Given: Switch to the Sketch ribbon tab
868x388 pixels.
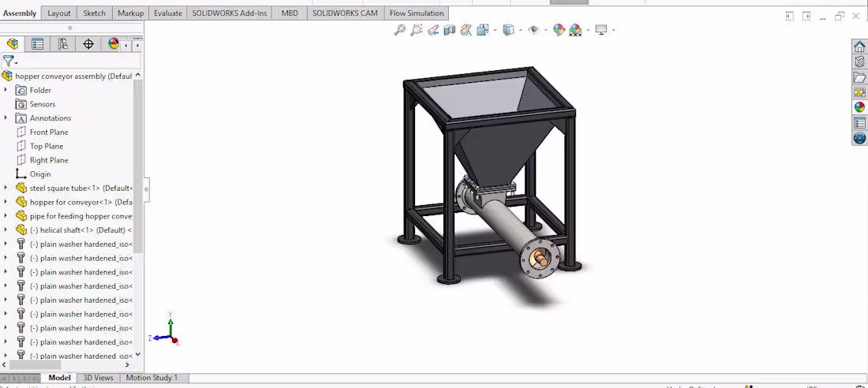Looking at the screenshot, I should coord(94,13).
